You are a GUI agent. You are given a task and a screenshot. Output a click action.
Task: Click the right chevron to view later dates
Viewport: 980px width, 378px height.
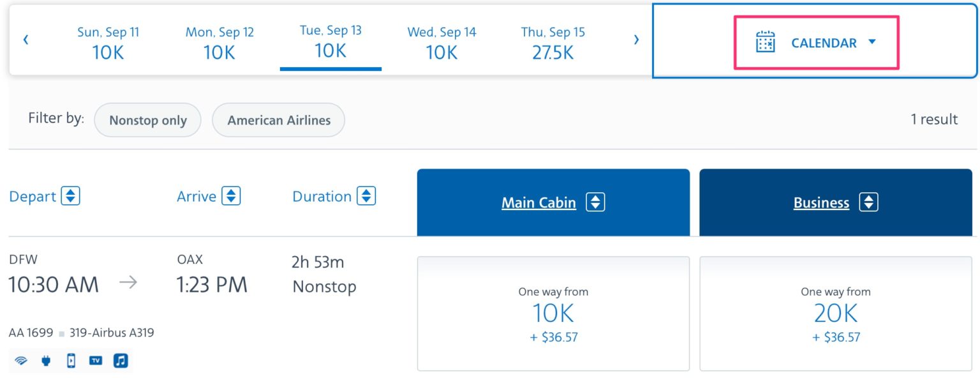click(636, 39)
